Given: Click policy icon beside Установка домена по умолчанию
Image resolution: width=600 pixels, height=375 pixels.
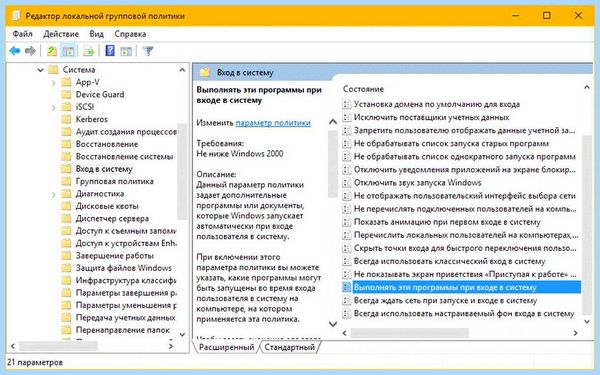Looking at the screenshot, I should click(346, 104).
